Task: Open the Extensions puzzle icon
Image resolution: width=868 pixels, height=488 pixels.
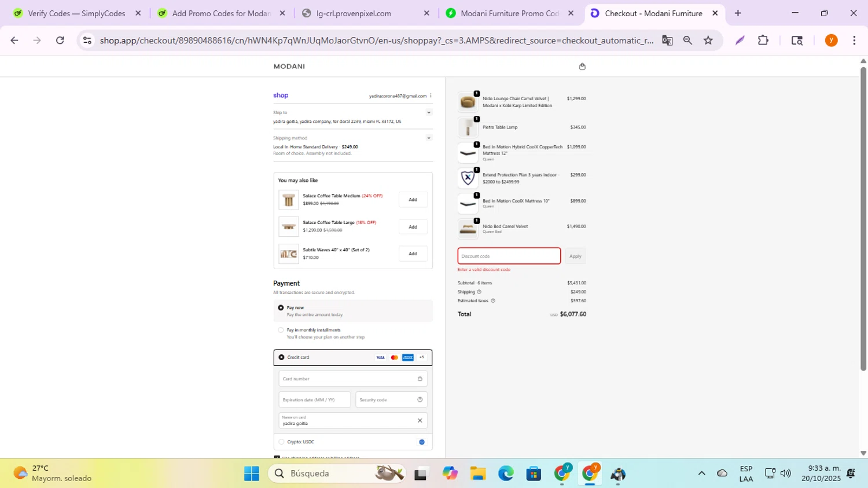Action: click(x=763, y=41)
